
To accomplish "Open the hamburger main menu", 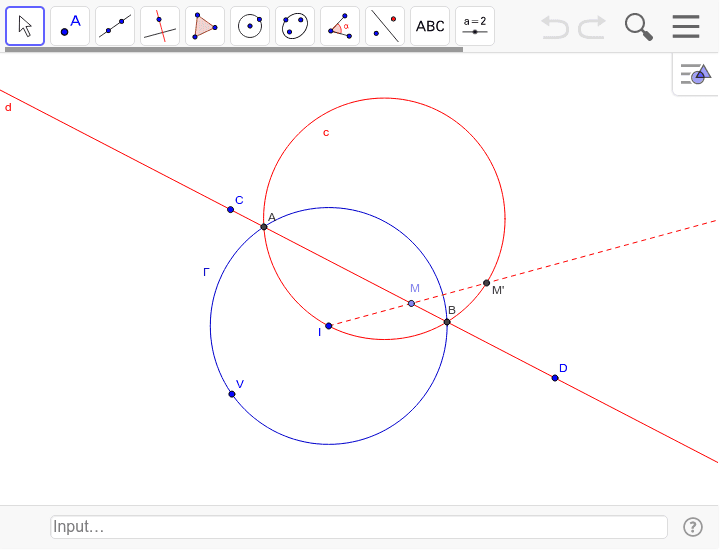I will click(x=686, y=27).
